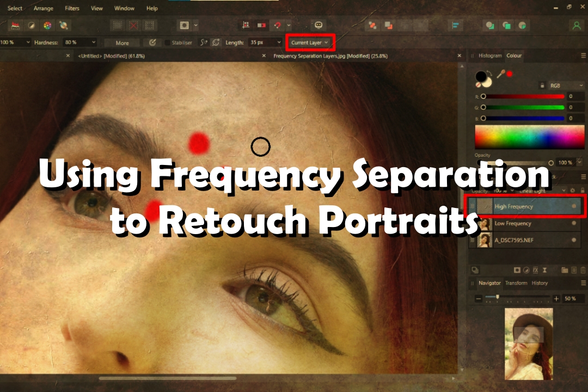Click the Navigator zoom in plus icon
Screen dimensions: 588x392
[556, 298]
